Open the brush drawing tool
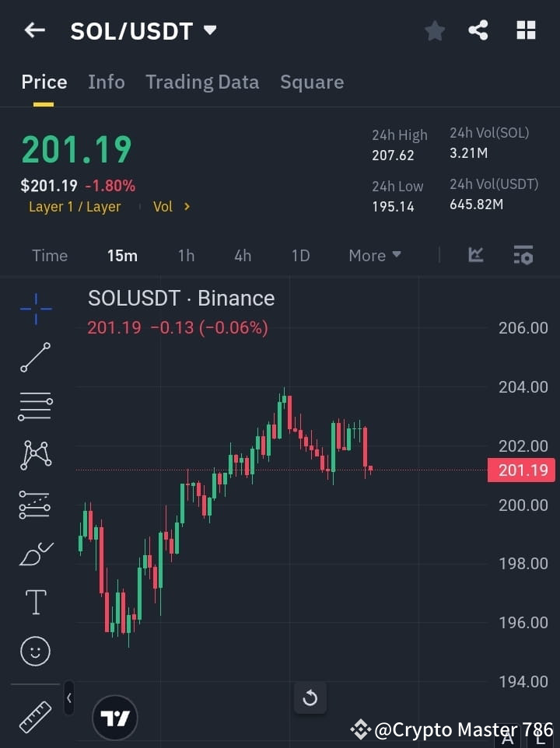This screenshot has height=748, width=560. [35, 554]
